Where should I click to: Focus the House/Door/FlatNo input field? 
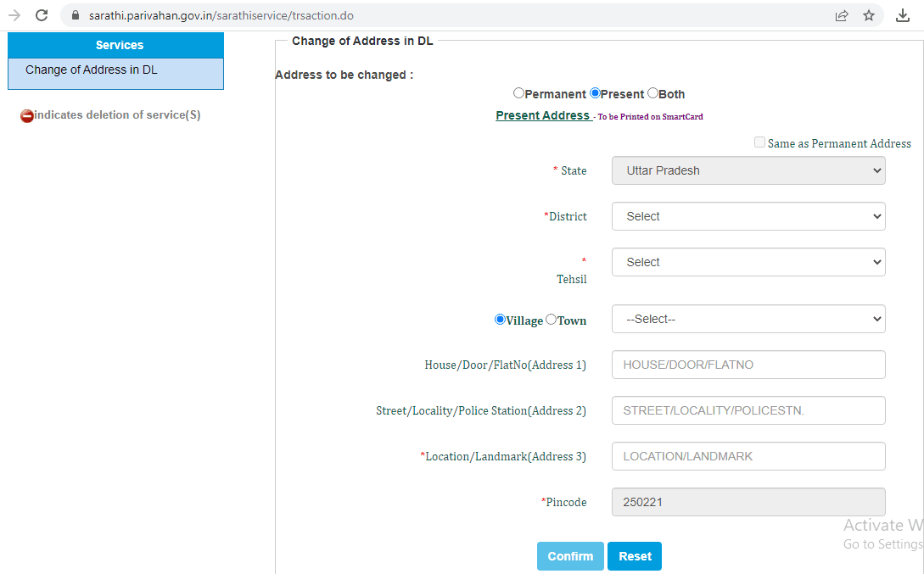click(x=748, y=365)
